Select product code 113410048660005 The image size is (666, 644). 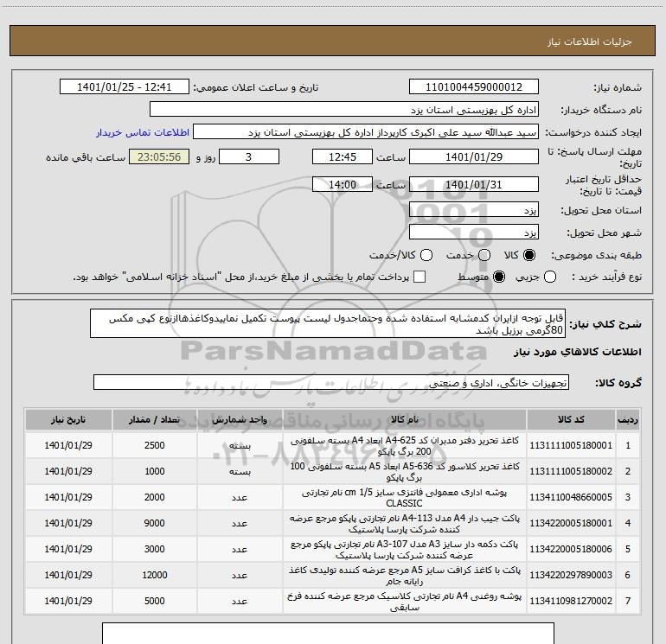pos(571,497)
